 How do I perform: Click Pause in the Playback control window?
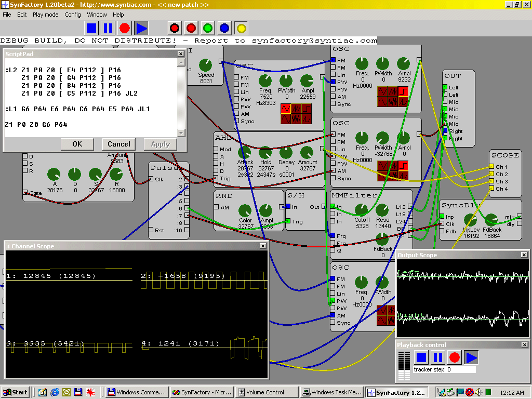click(438, 357)
